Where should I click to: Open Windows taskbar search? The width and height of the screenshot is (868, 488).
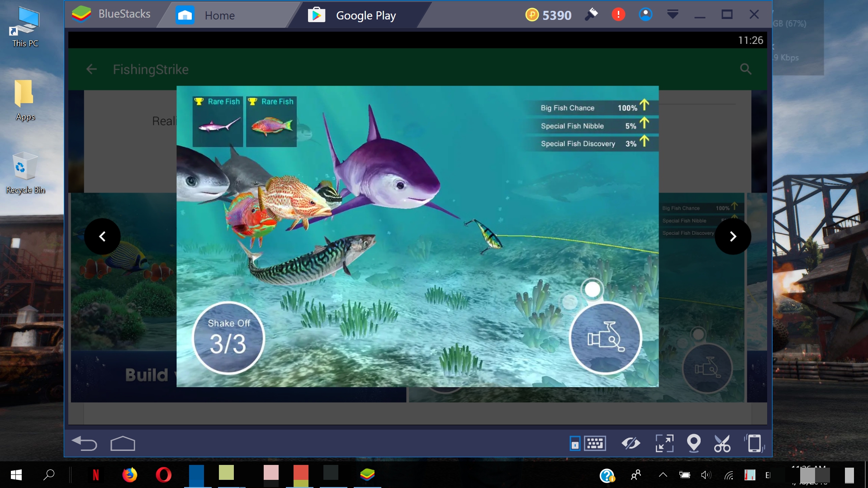pyautogui.click(x=49, y=475)
